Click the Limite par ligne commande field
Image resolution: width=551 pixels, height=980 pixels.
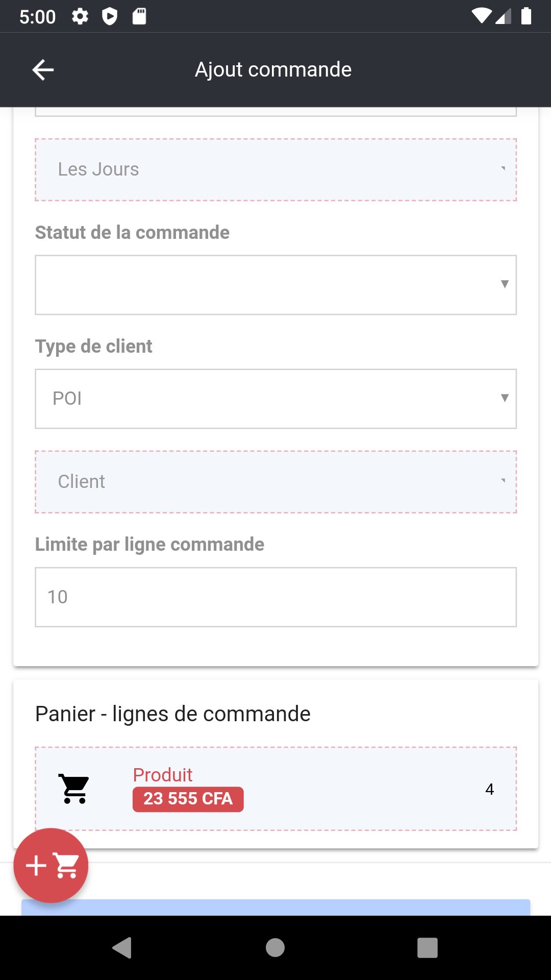click(x=275, y=597)
